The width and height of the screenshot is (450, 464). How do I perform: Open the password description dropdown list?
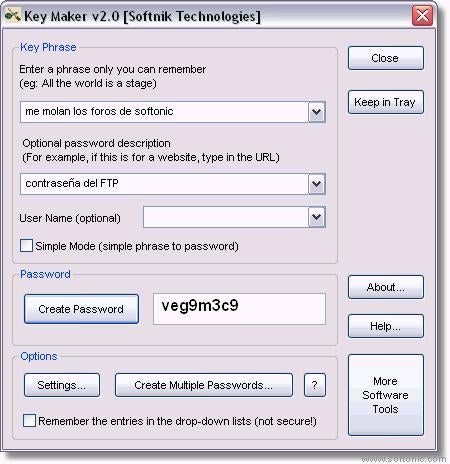click(x=317, y=184)
